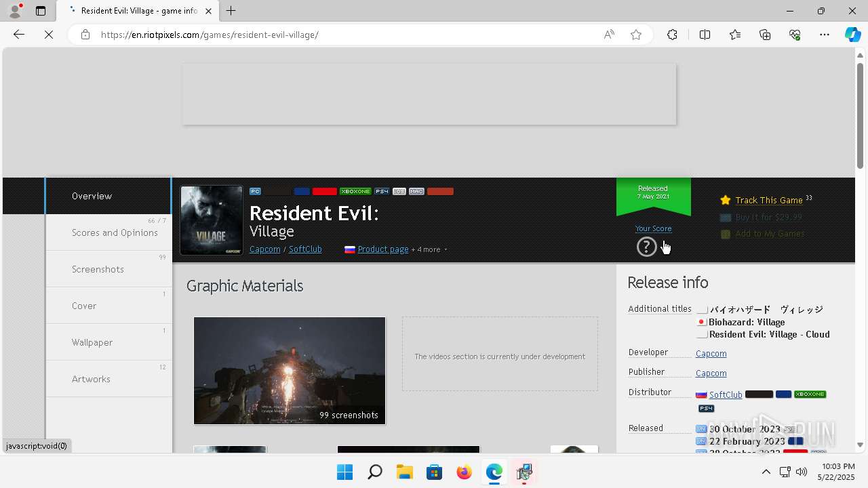Open Windows taskbar Search
This screenshot has width=868, height=488.
point(374,472)
